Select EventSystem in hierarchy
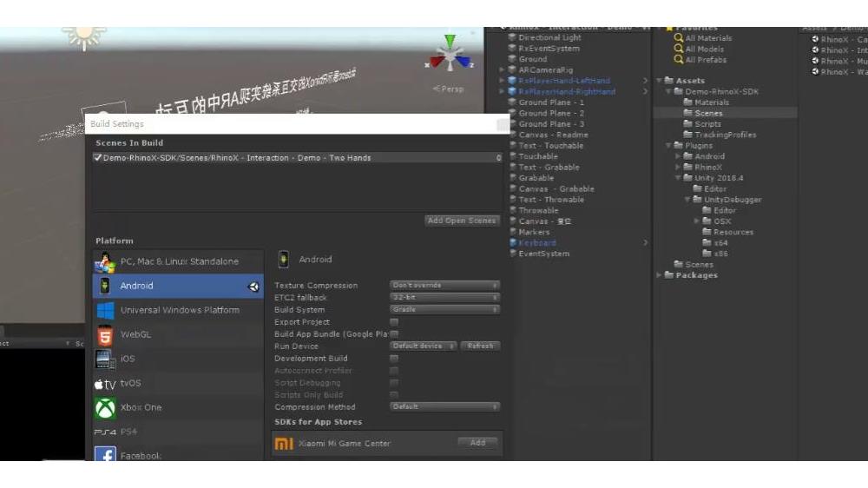 coord(544,254)
